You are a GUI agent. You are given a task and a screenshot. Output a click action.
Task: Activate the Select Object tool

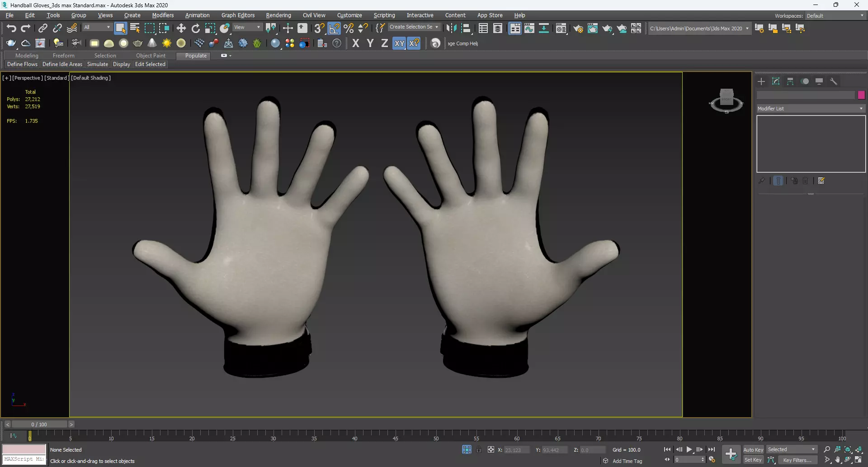(120, 28)
